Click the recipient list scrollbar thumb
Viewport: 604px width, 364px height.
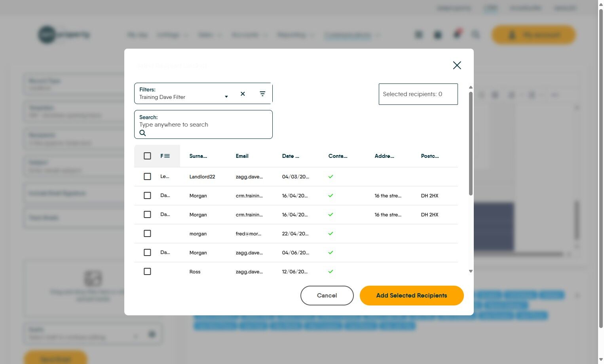pos(471,143)
